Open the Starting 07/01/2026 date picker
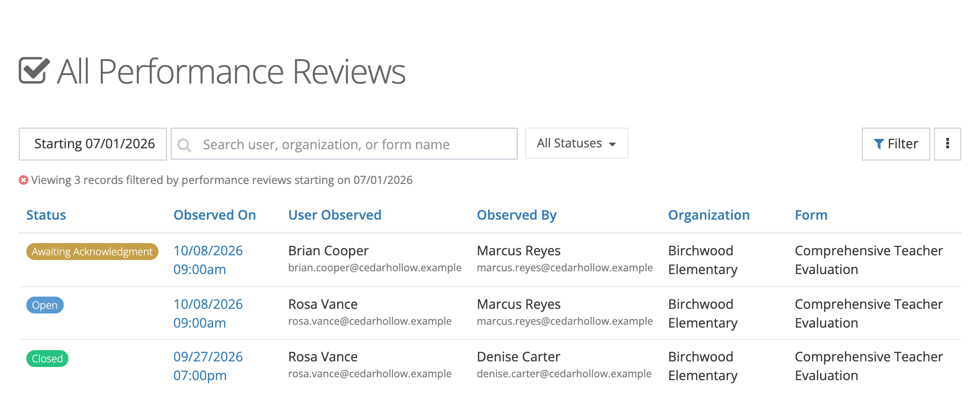This screenshot has width=980, height=413. click(x=93, y=144)
